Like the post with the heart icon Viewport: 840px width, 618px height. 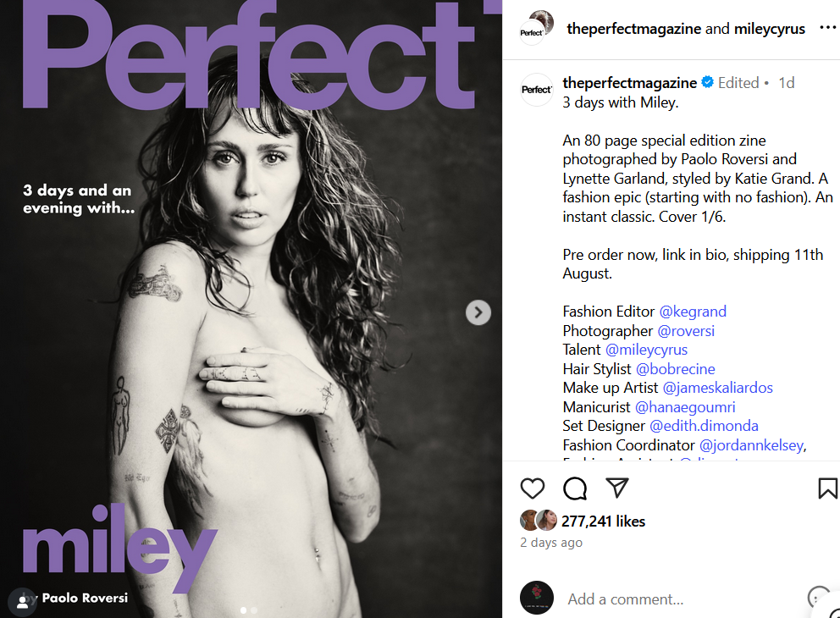[x=532, y=488]
